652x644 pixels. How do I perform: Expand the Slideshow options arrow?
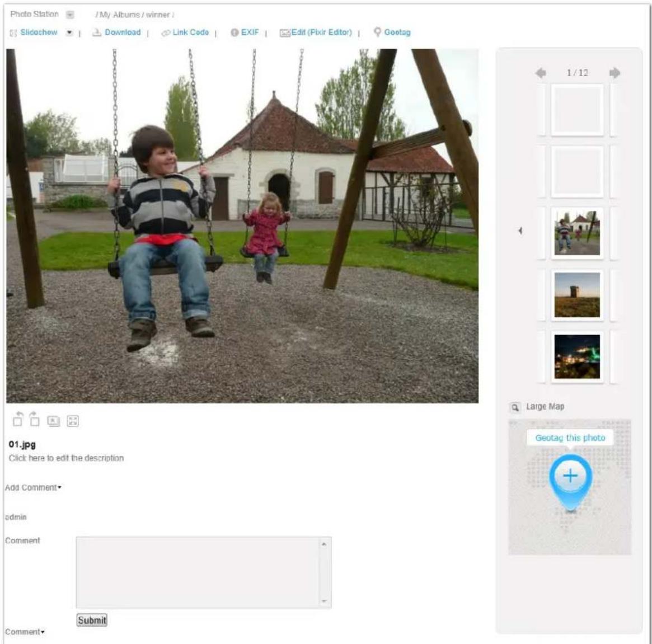(69, 32)
